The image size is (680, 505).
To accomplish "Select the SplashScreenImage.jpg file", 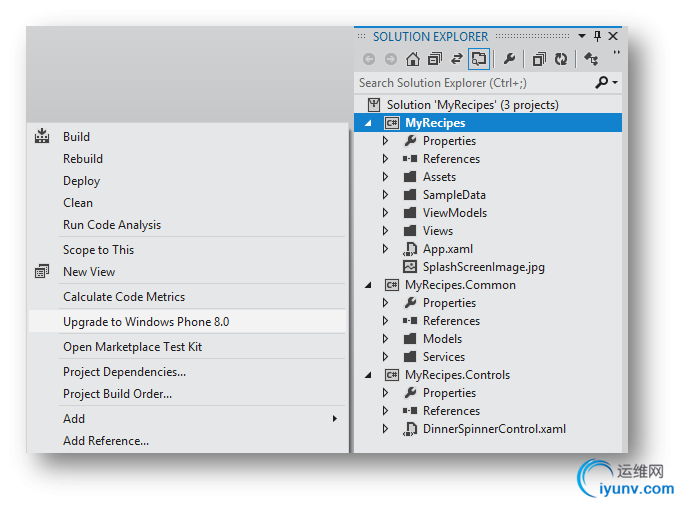I will tap(484, 267).
